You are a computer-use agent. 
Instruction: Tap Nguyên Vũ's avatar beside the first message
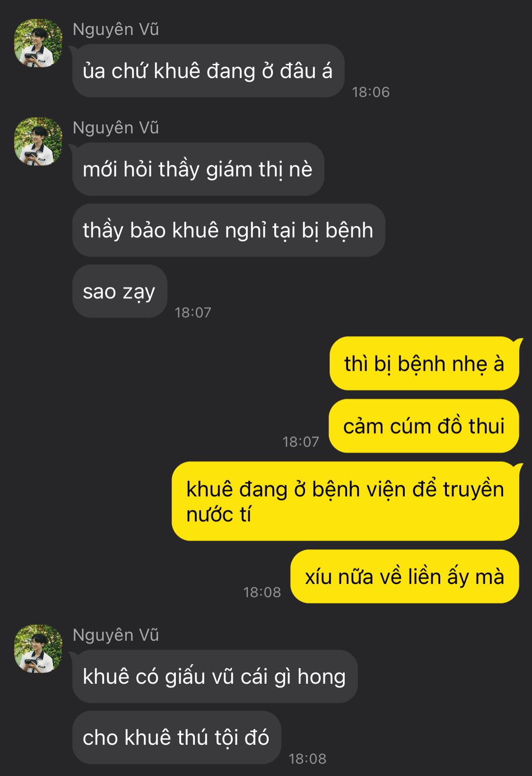38,43
